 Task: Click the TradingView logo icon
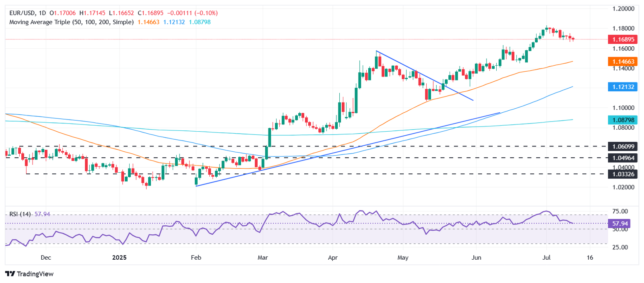pos(10,274)
